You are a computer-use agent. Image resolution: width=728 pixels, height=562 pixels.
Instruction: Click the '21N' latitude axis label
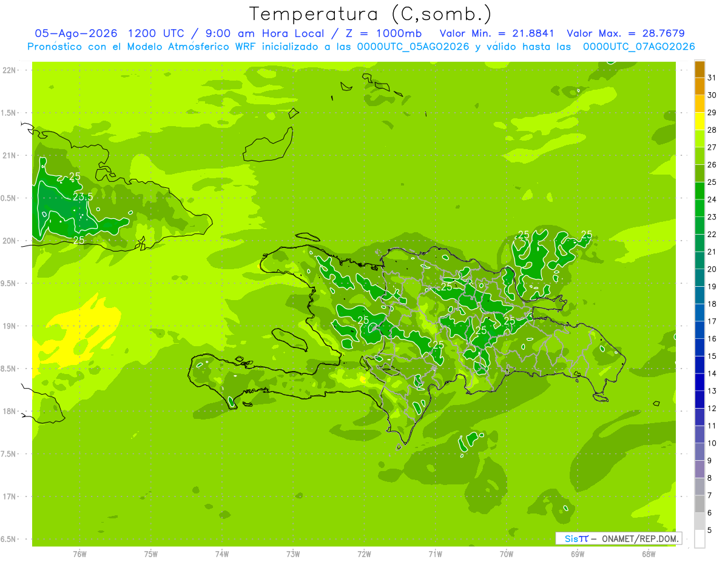(x=9, y=155)
